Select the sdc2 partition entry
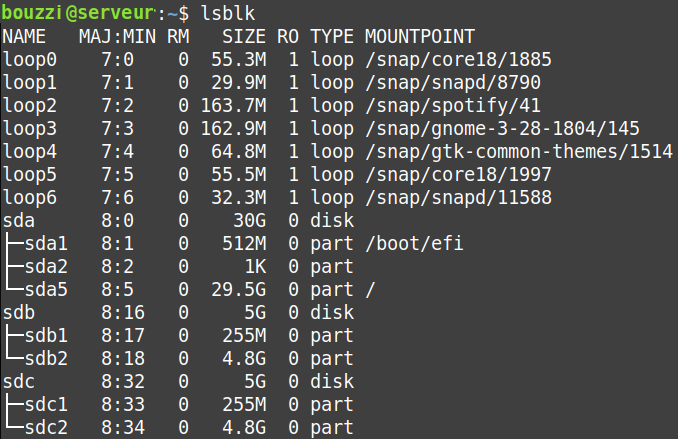This screenshot has height=439, width=678. point(46,428)
